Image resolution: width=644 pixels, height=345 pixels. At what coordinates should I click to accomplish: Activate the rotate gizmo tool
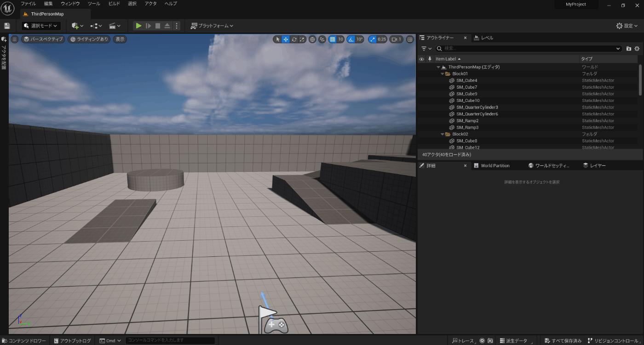pyautogui.click(x=294, y=40)
